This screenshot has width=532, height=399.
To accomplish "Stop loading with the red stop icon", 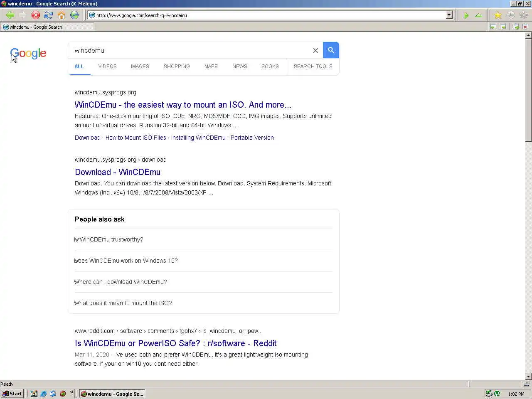I will point(36,15).
